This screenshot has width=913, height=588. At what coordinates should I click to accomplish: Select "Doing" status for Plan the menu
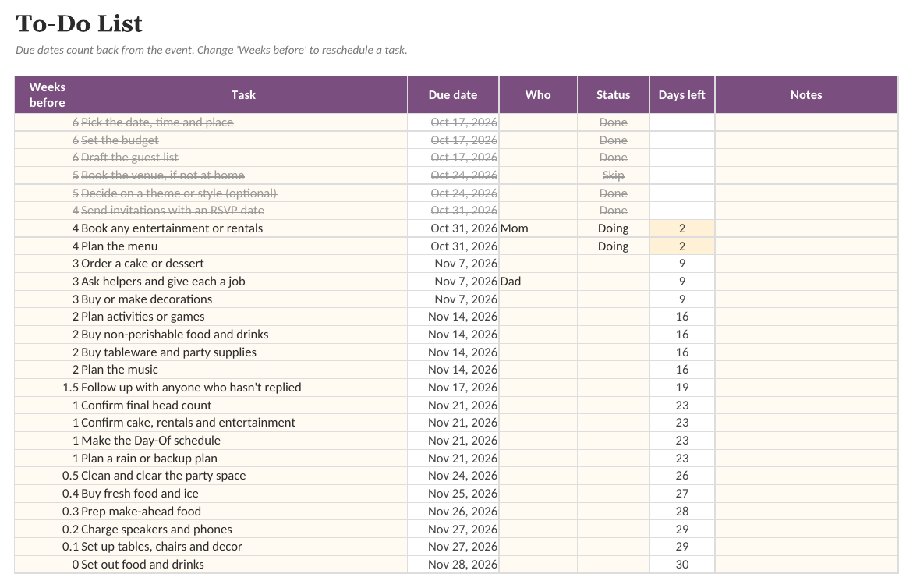click(613, 246)
